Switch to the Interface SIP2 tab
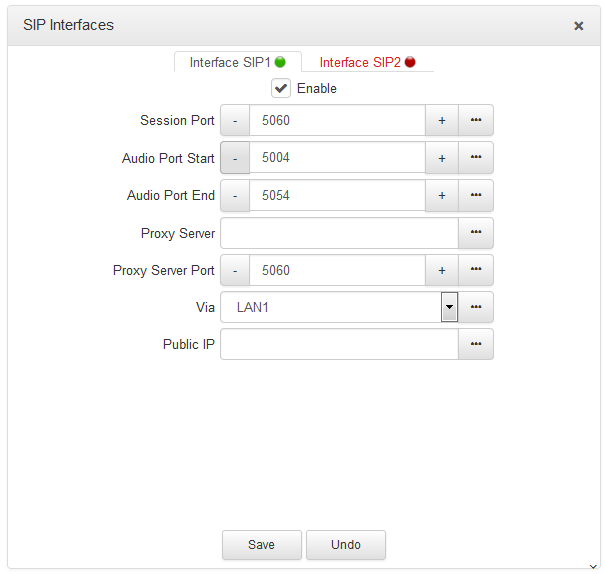The image size is (605, 574). click(367, 62)
